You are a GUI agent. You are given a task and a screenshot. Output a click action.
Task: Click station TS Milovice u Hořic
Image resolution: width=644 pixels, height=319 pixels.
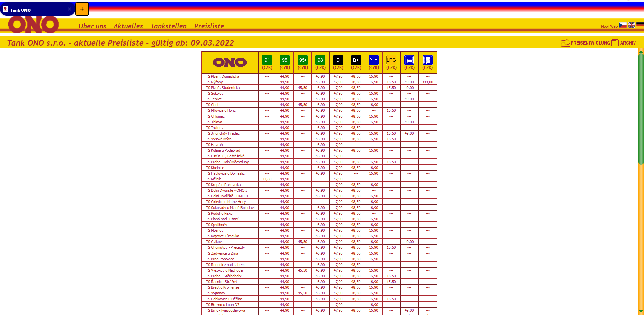tap(221, 110)
